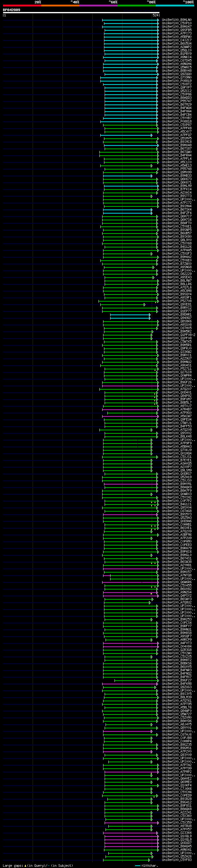Select hit label UniRef100_Q9SFB5

coord(177,30)
